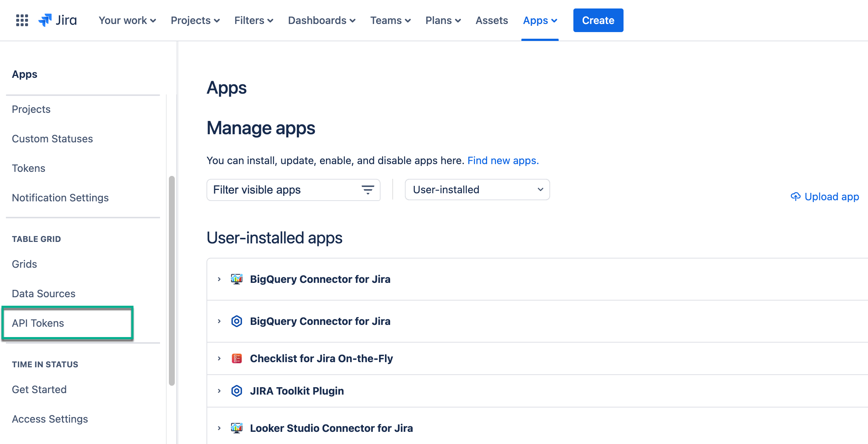Click the first BigQuery Connector chart icon
Screen dimensions: 868x444
[237, 279]
